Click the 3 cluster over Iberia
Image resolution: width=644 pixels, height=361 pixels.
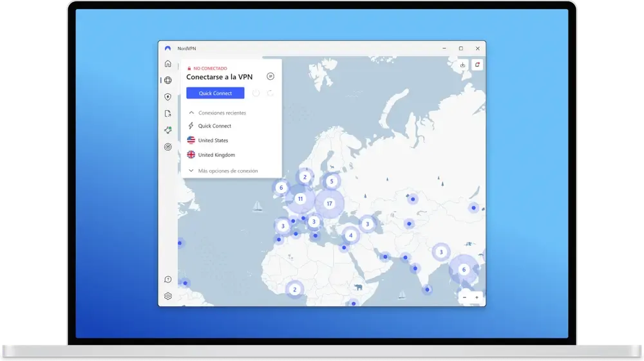click(x=283, y=226)
